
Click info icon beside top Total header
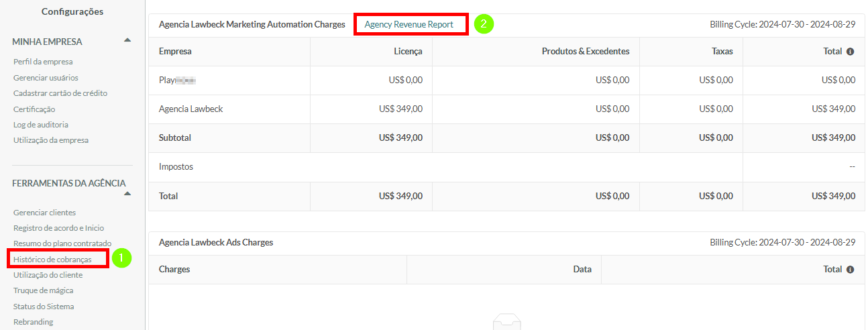tap(851, 52)
